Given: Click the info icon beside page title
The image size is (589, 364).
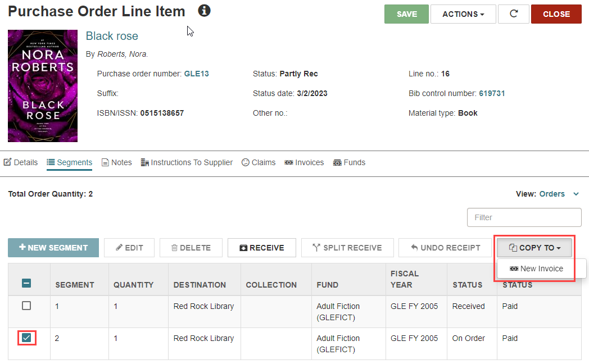Looking at the screenshot, I should click(205, 11).
